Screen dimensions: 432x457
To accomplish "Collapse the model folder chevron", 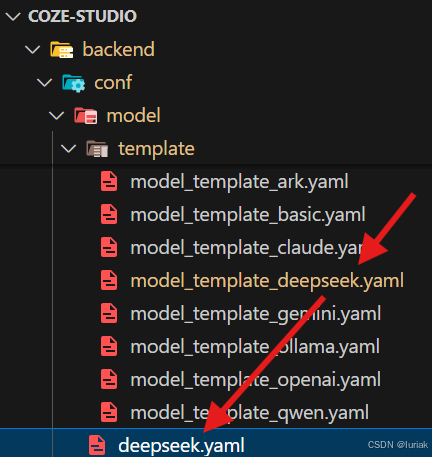I will coord(57,116).
